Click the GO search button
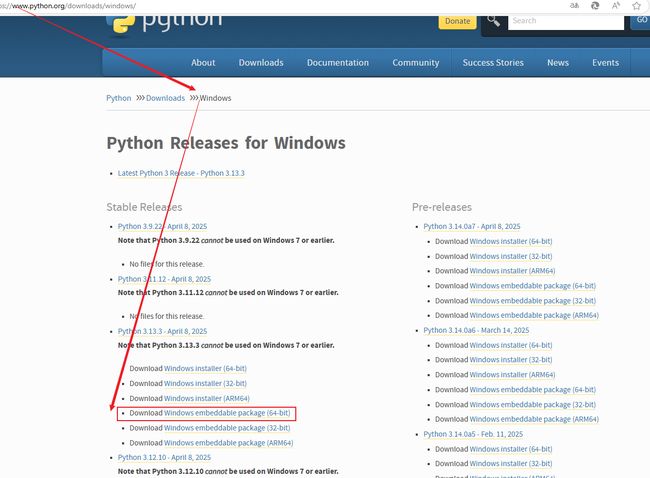650x478 pixels. tap(641, 22)
